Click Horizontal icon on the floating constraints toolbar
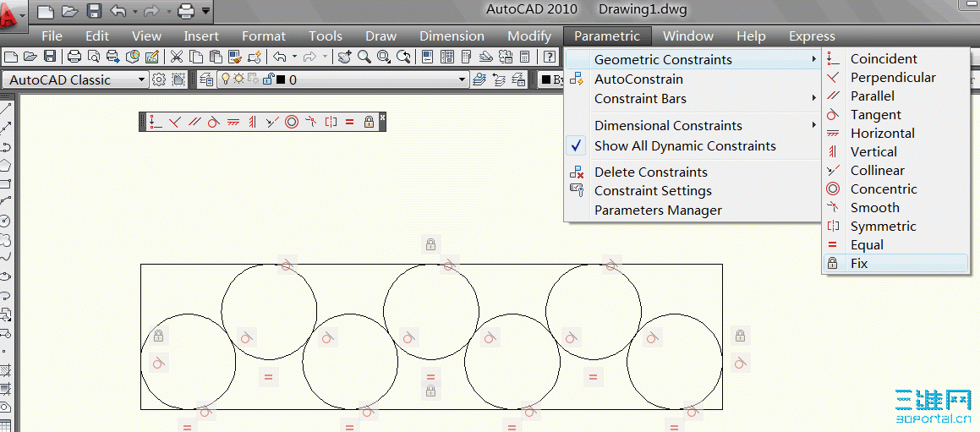980x432 pixels. [233, 122]
